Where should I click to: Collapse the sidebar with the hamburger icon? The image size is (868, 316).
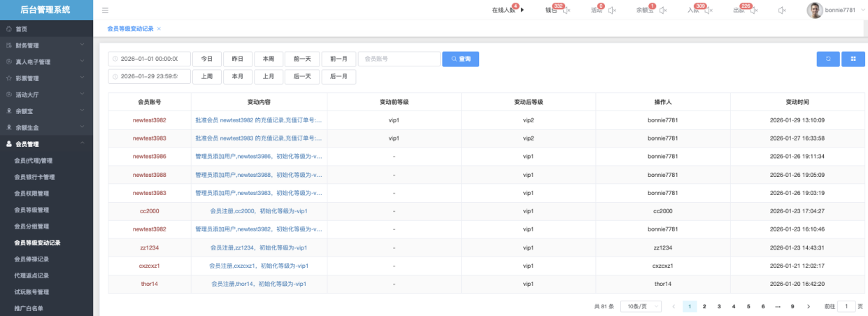coord(105,10)
